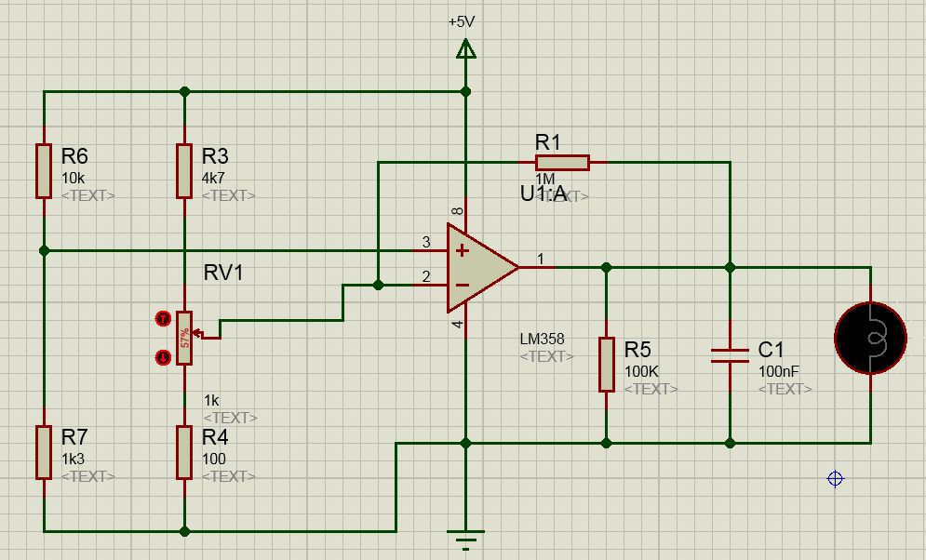Click the +5V power terminal arrow

point(466,48)
